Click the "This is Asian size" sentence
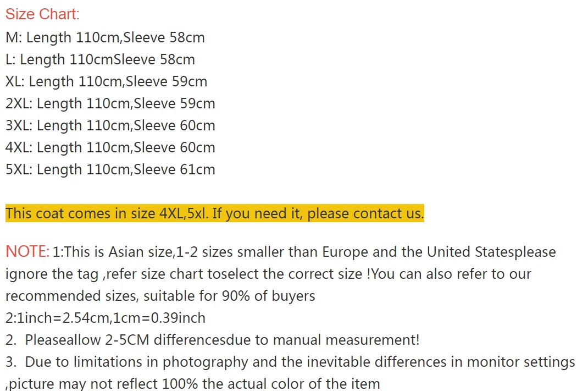This screenshot has width=588, height=391. (119, 252)
